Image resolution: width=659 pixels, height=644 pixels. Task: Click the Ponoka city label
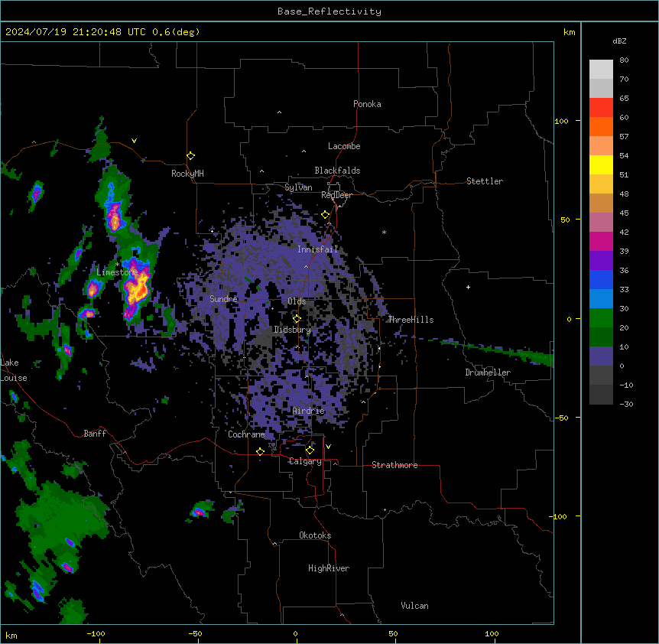click(x=367, y=104)
